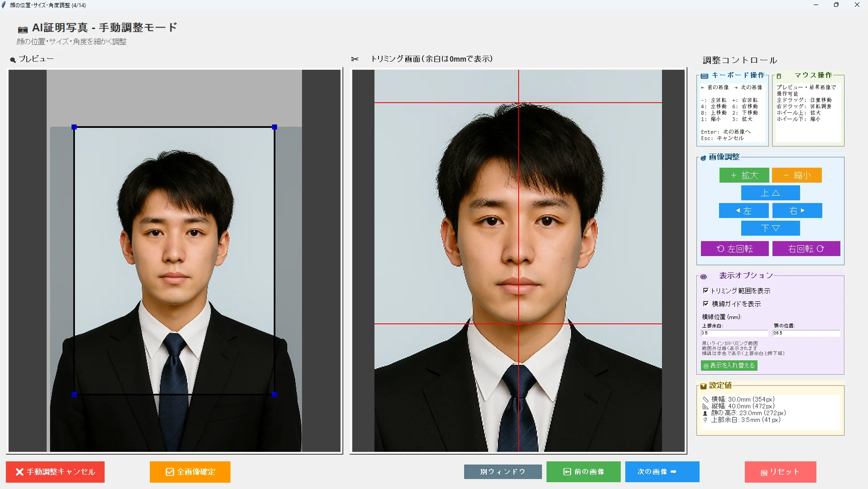The image size is (868, 489).
Task: Advance using the 次の画像 button
Action: [662, 471]
